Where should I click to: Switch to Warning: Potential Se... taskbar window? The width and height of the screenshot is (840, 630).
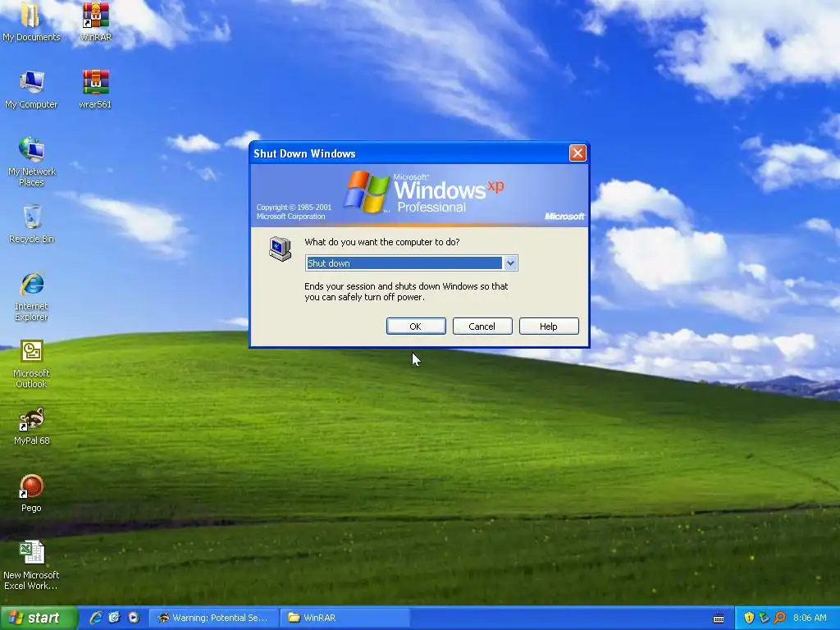(x=214, y=618)
